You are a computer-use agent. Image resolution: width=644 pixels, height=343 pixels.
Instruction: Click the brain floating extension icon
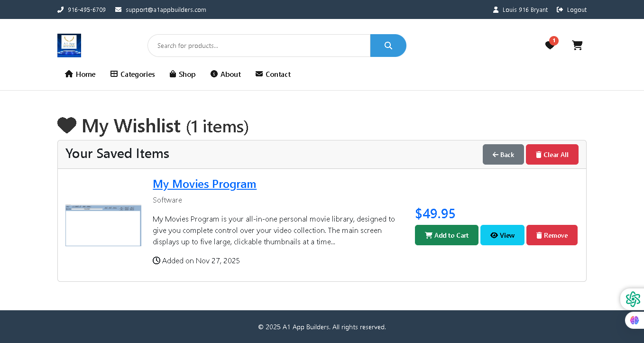[635, 320]
